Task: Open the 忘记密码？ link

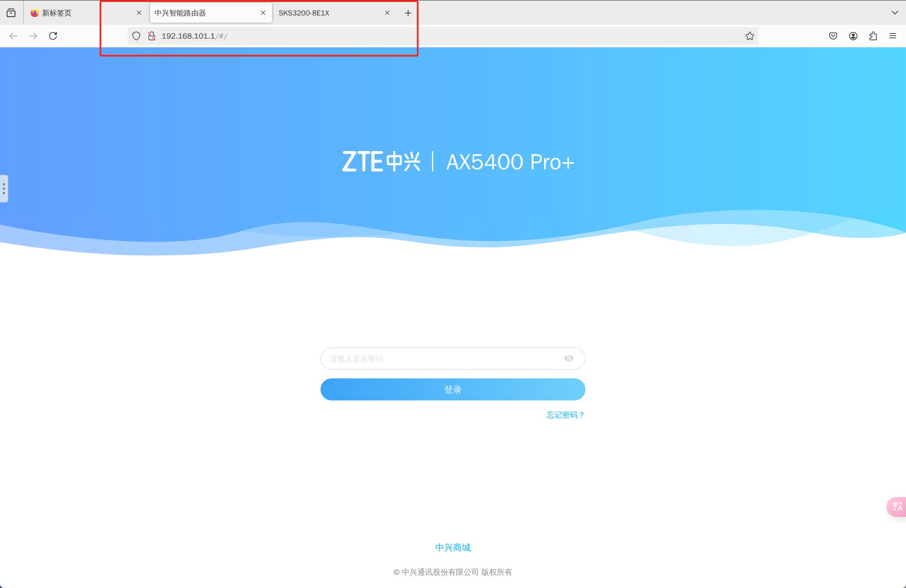Action: pos(566,415)
